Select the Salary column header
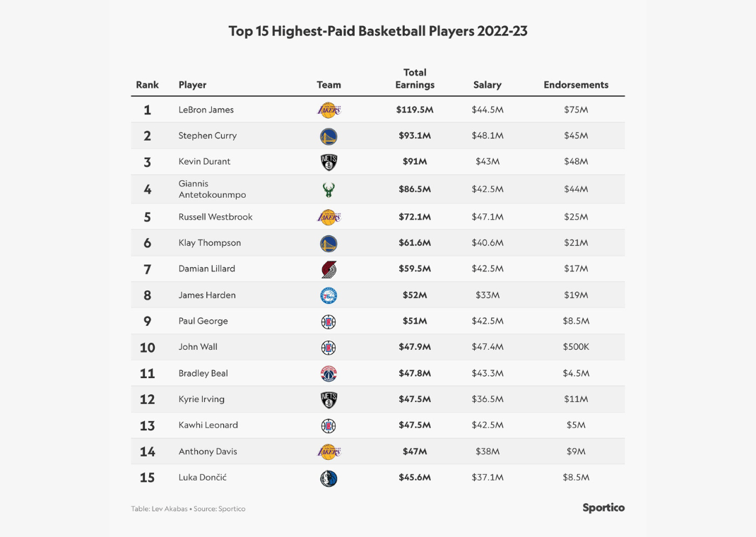This screenshot has height=537, width=756. [x=488, y=85]
